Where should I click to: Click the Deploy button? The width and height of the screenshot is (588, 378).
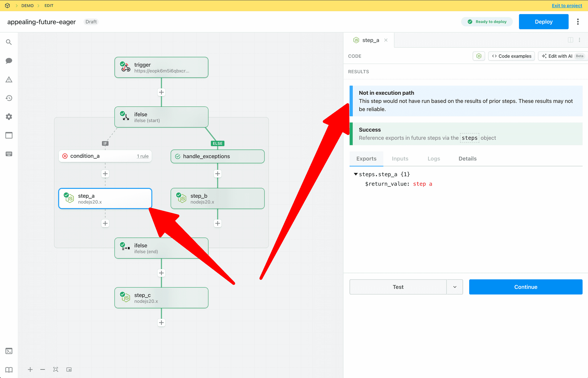[544, 22]
